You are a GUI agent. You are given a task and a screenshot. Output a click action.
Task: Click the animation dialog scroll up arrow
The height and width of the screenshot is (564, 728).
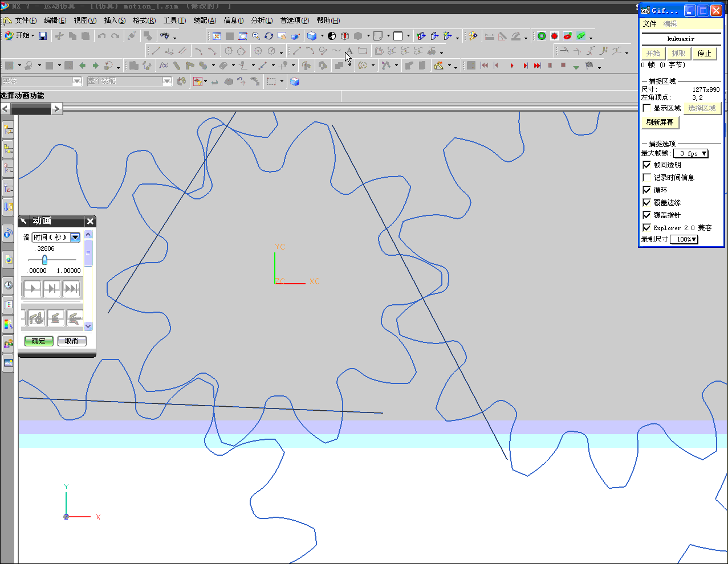[88, 234]
